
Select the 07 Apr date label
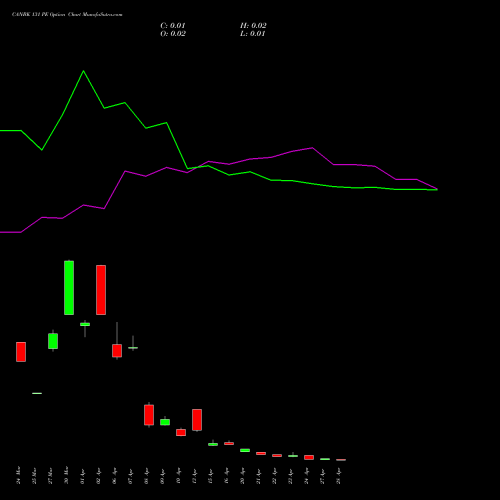coord(130,476)
